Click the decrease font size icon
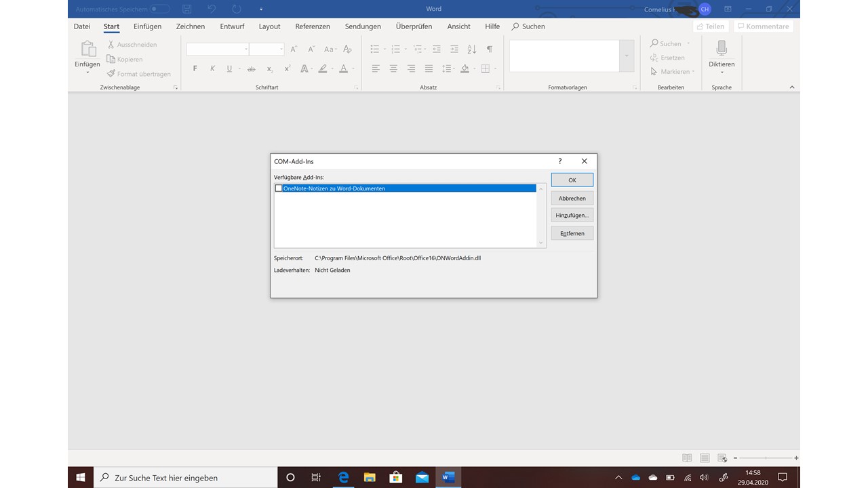This screenshot has height=488, width=868. coord(311,49)
